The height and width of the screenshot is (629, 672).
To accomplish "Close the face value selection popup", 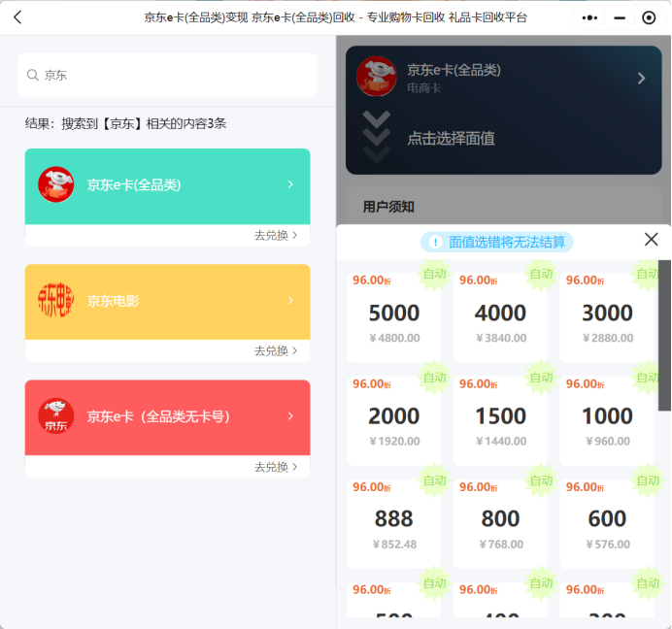I will pyautogui.click(x=651, y=240).
